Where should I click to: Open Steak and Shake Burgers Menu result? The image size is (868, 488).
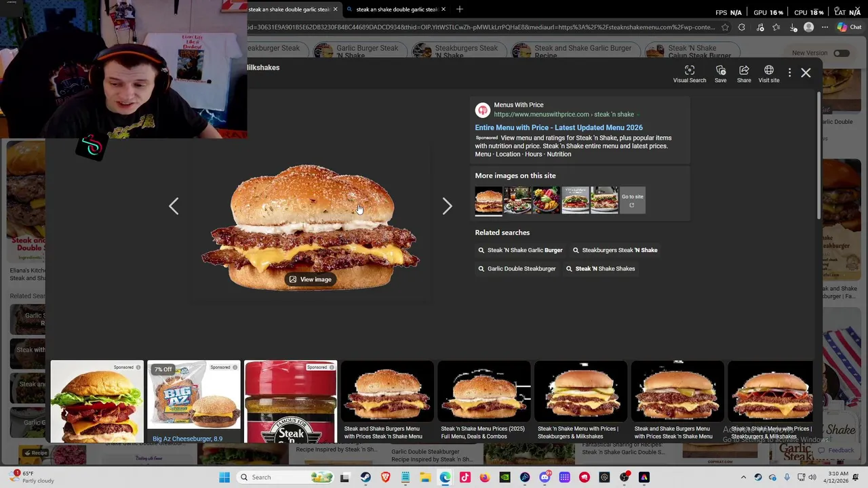387,402
